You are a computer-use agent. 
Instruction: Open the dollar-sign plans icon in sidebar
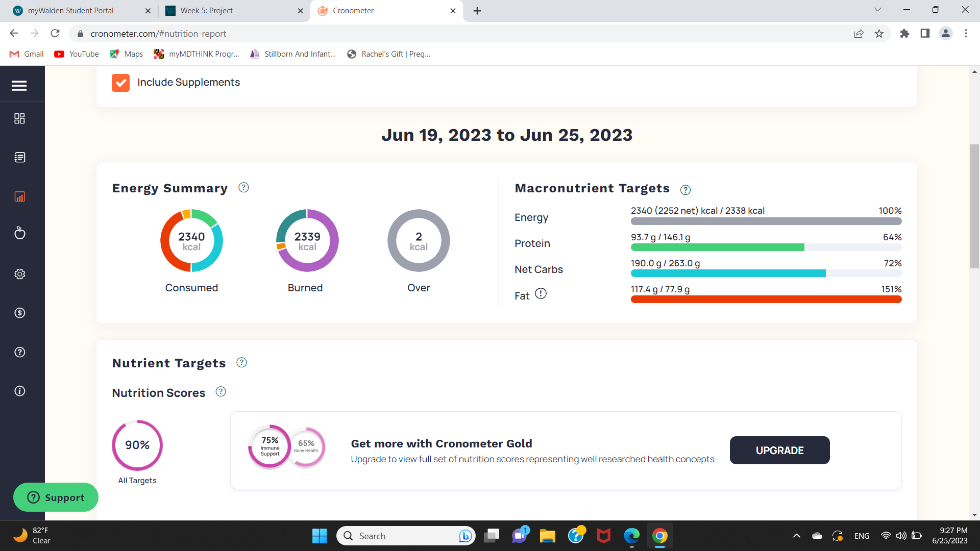tap(19, 313)
